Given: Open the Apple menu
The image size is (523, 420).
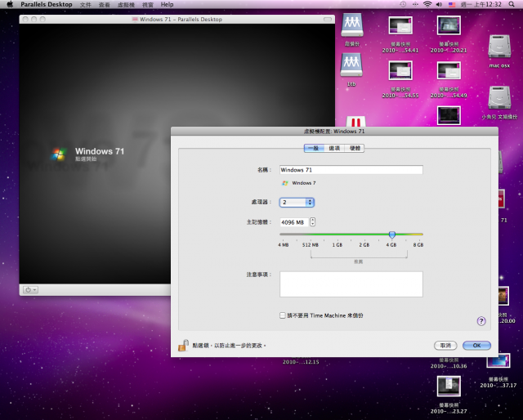Looking at the screenshot, I should pyautogui.click(x=10, y=4).
